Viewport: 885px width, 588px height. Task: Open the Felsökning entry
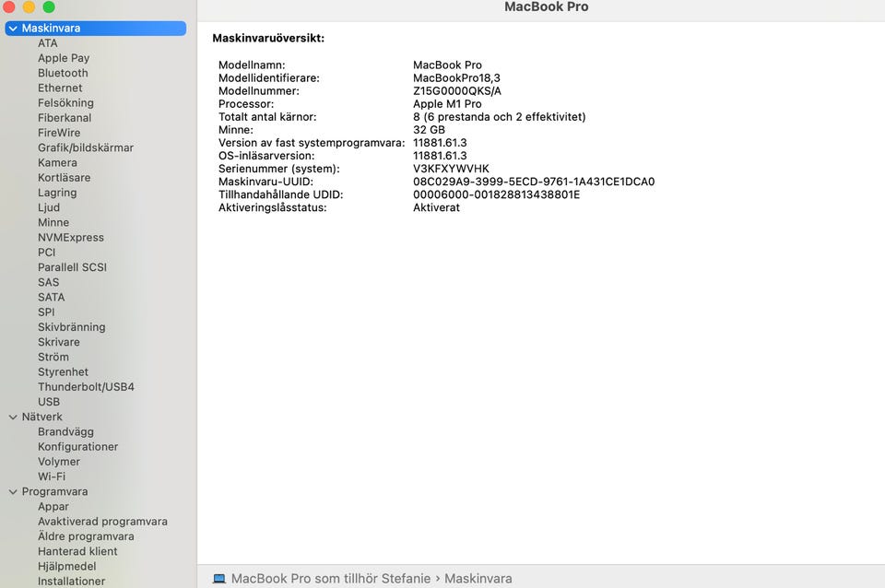65,103
